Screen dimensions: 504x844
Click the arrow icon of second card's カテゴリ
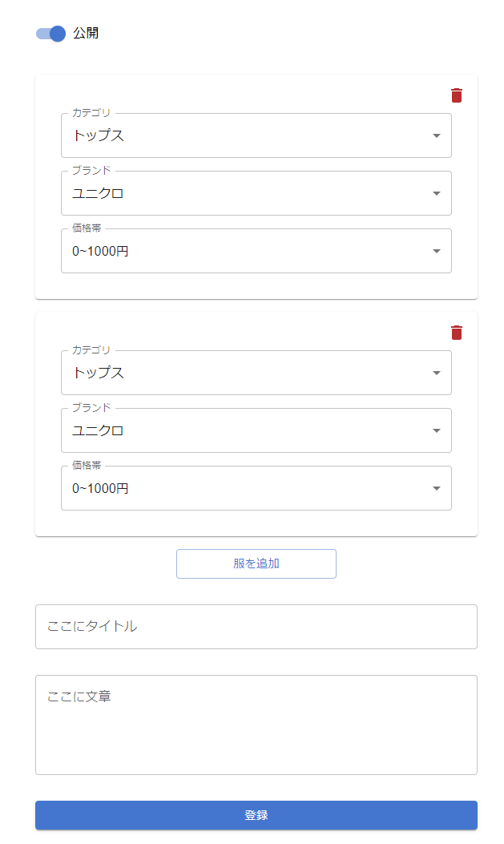(x=437, y=373)
